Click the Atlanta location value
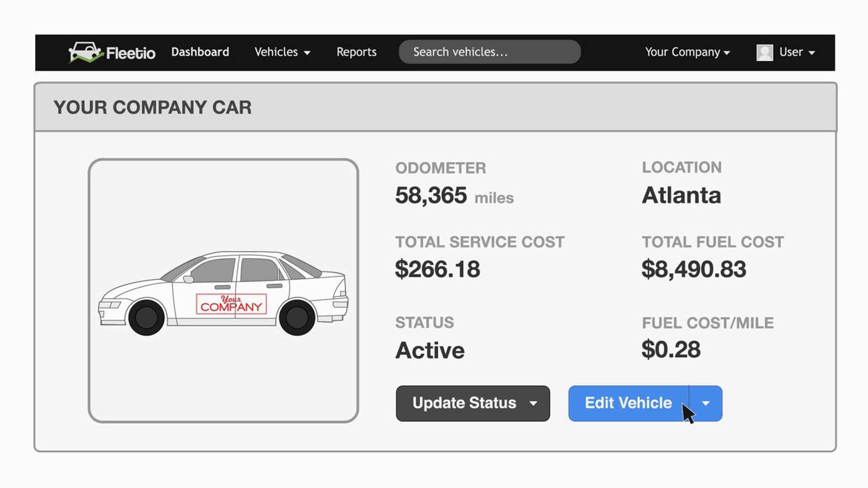868x488 pixels. coord(681,195)
